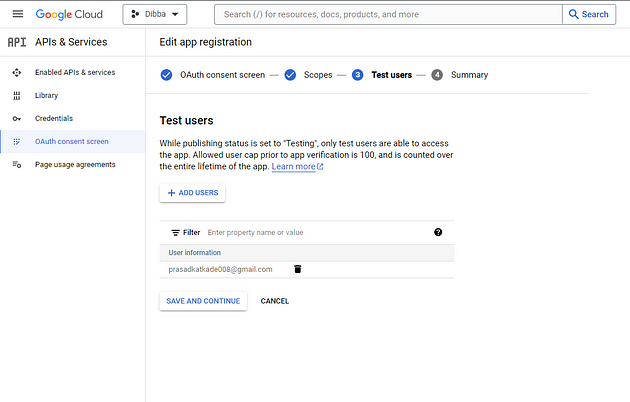
Task: Open the hamburger navigation menu
Action: click(18, 14)
